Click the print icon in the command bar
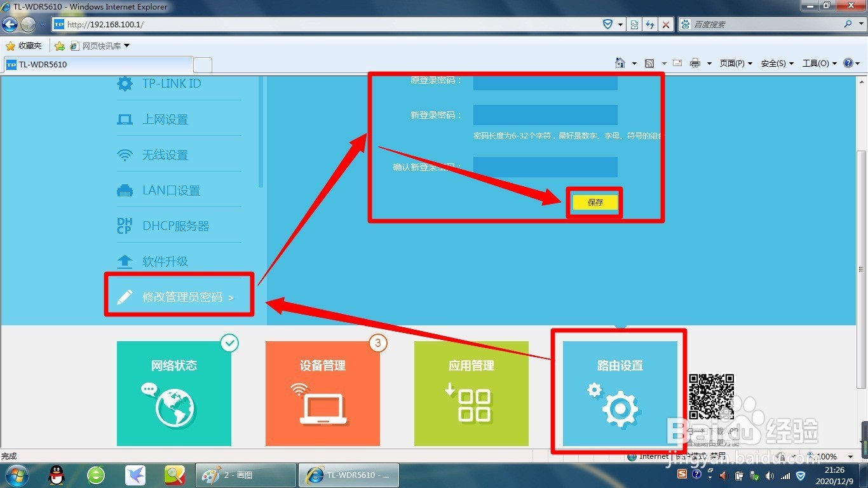The image size is (868, 488). pos(695,63)
